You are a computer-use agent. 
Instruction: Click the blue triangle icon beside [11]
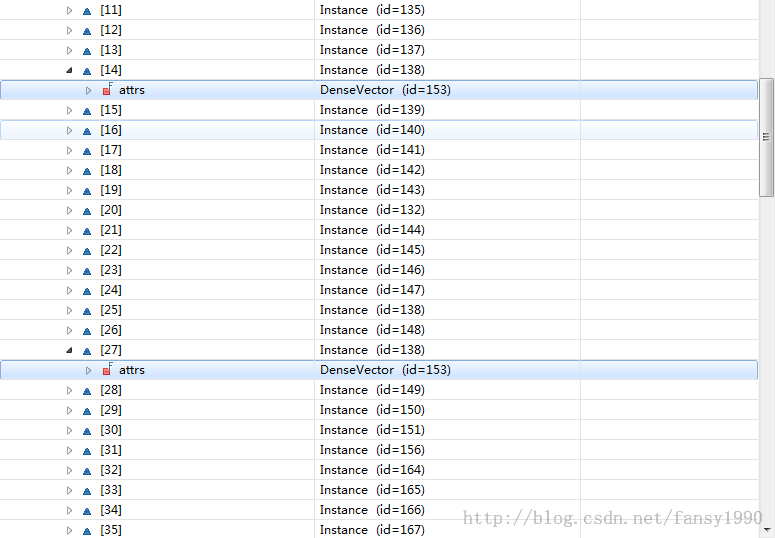(x=87, y=11)
